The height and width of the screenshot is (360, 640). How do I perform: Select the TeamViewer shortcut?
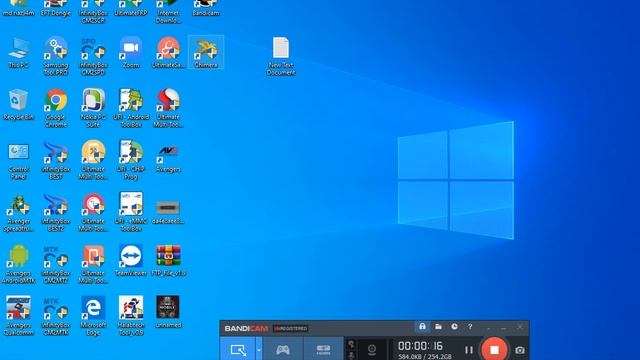131,260
